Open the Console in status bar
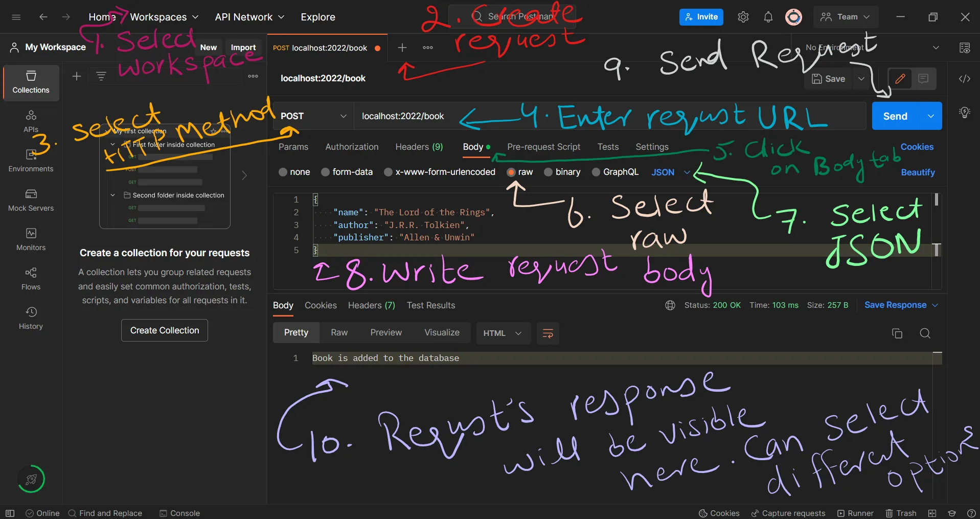The height and width of the screenshot is (519, 980). pos(179,513)
